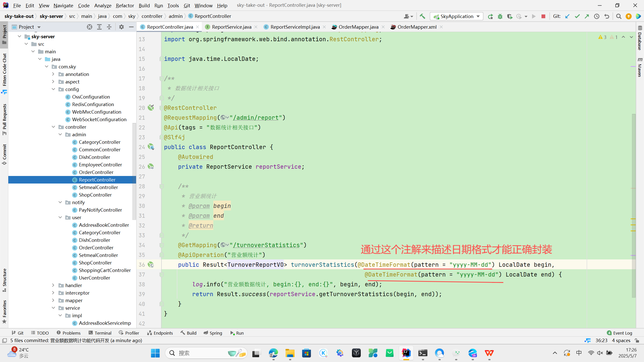The height and width of the screenshot is (362, 644).
Task: Click Collapse All in Project panel
Action: (x=109, y=27)
